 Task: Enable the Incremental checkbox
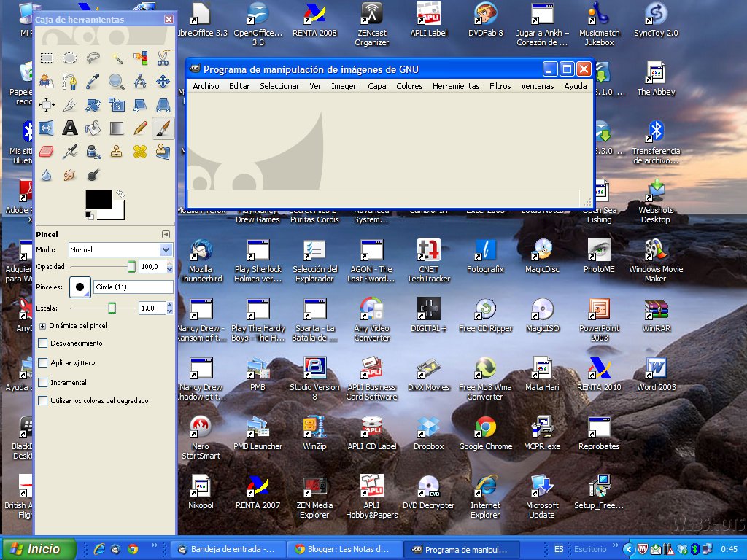(x=43, y=382)
